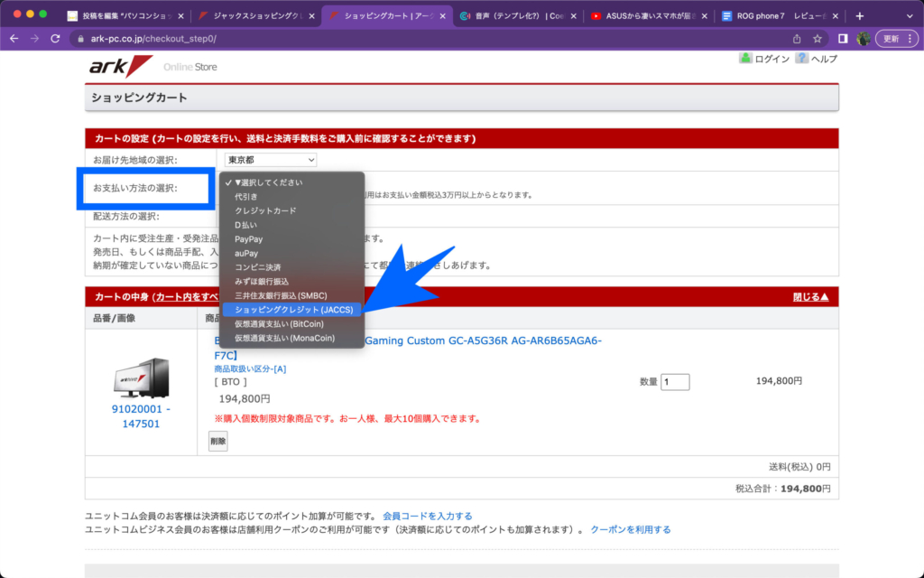Reload the page with the refresh icon
This screenshot has height=578, width=924.
[x=55, y=39]
